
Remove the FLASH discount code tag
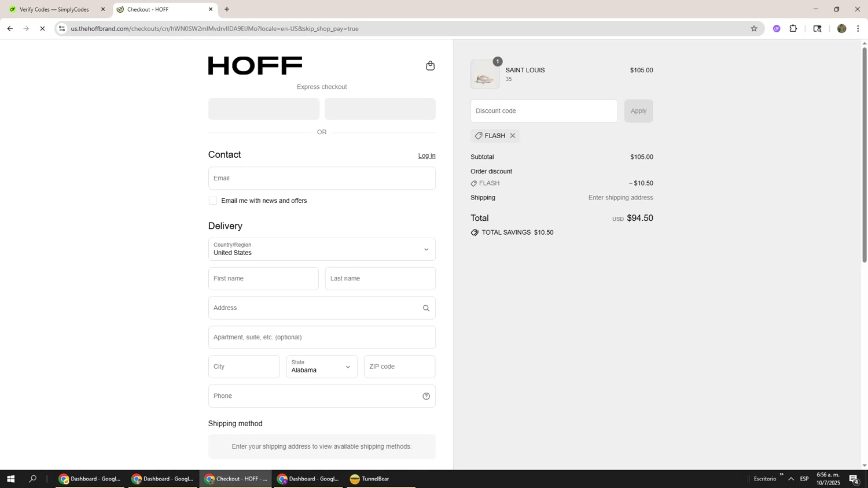pos(513,136)
